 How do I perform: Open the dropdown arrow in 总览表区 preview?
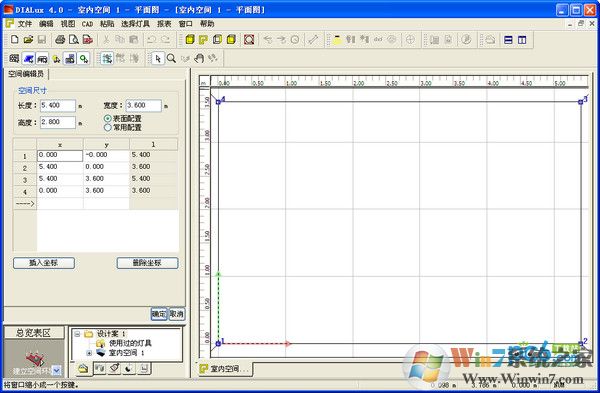coord(57,370)
